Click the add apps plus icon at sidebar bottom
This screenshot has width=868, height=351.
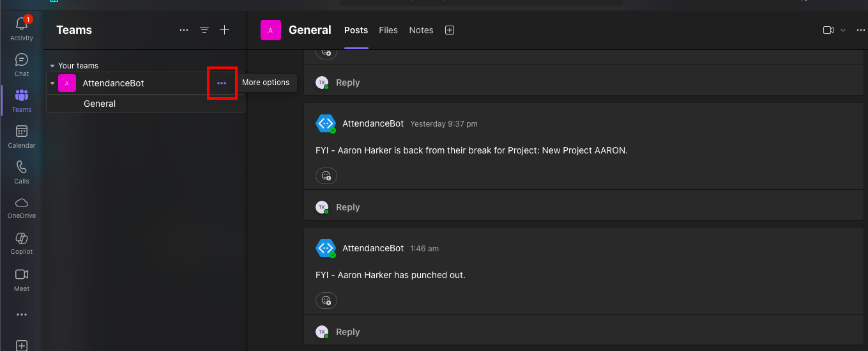pos(22,345)
